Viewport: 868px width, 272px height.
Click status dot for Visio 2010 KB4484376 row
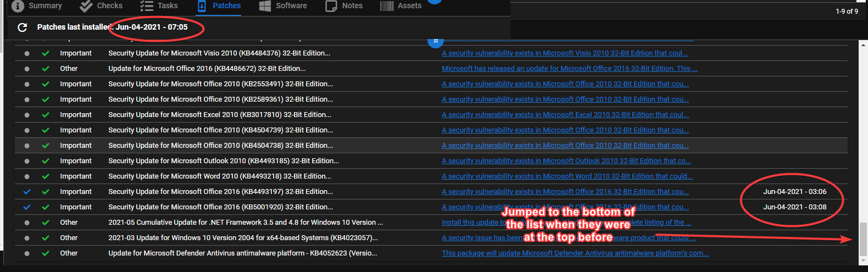tap(27, 53)
